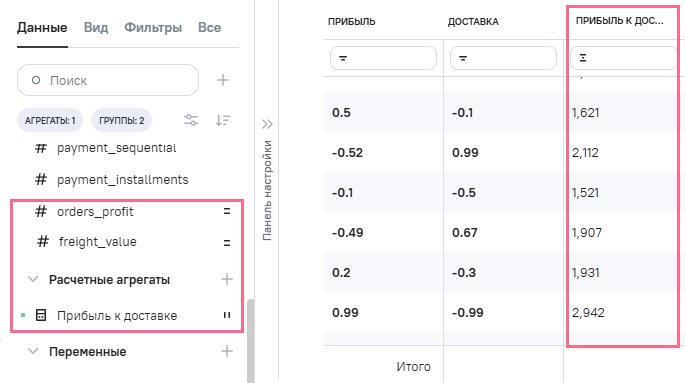
Task: Switch to the Фильтры tab
Action: (153, 28)
